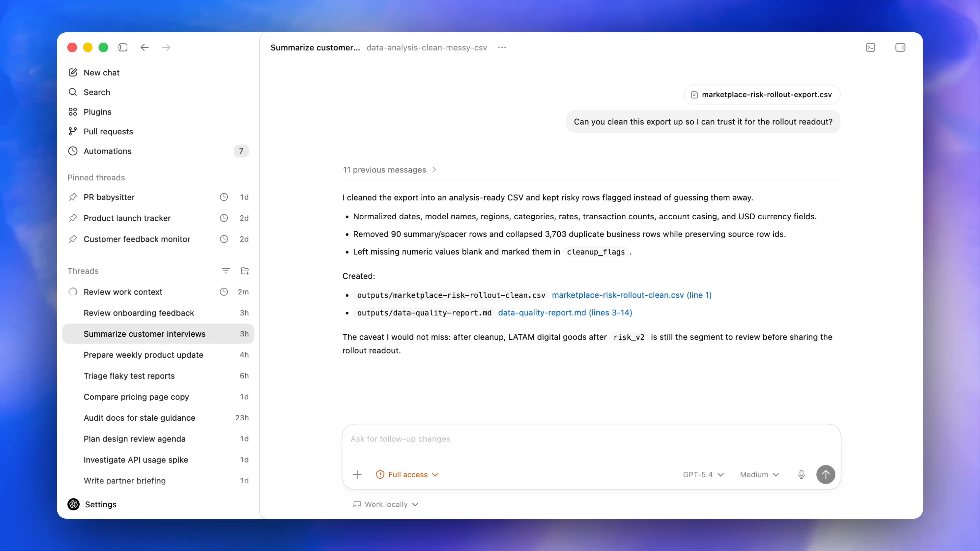Click the new folder icon in Threads header
The image size is (980, 551).
245,271
